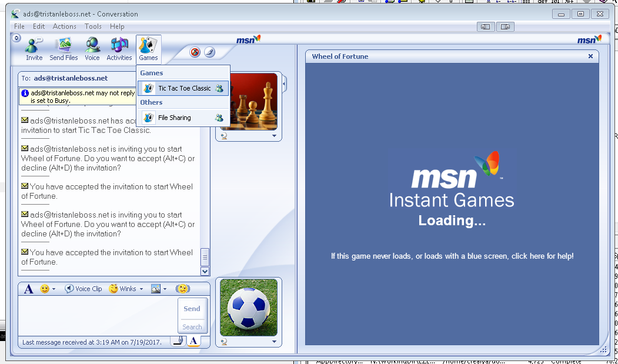Screen dimensions: 618x364
Task: Click the smiley emoticon icon
Action: click(x=45, y=289)
